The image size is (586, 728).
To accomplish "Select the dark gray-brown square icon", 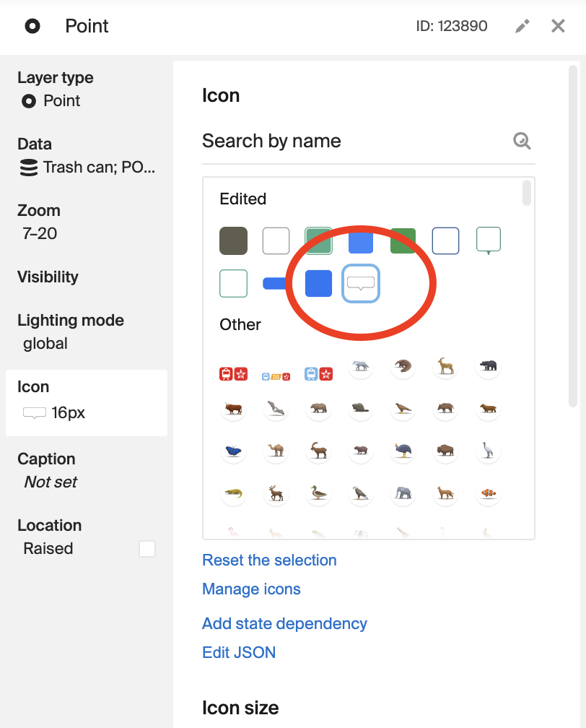I will (233, 241).
